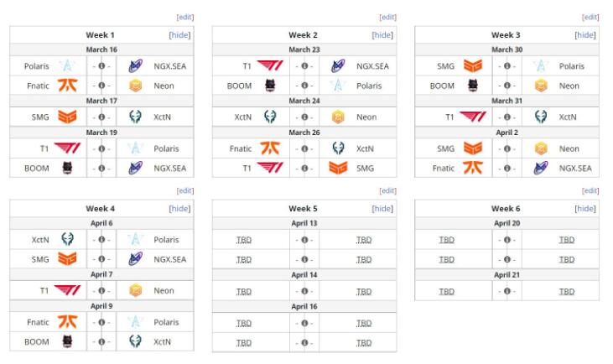Click NGX.SEA logo in April 2 match
The width and height of the screenshot is (613, 364).
(x=541, y=168)
